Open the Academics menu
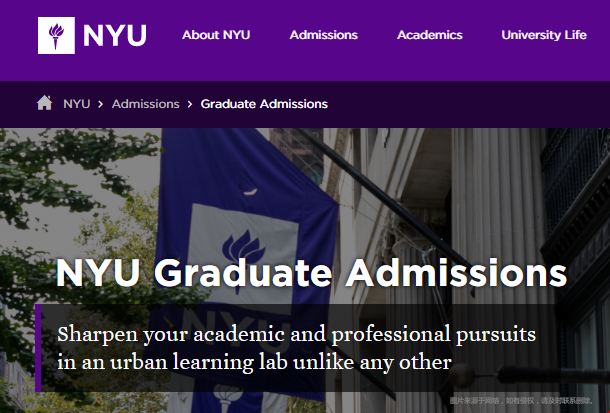 click(x=429, y=35)
